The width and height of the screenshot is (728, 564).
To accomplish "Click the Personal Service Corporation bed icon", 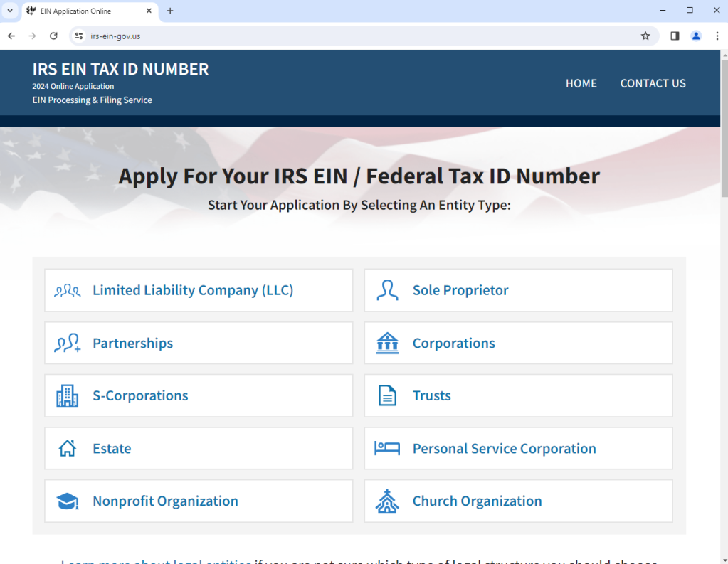I will [x=387, y=449].
